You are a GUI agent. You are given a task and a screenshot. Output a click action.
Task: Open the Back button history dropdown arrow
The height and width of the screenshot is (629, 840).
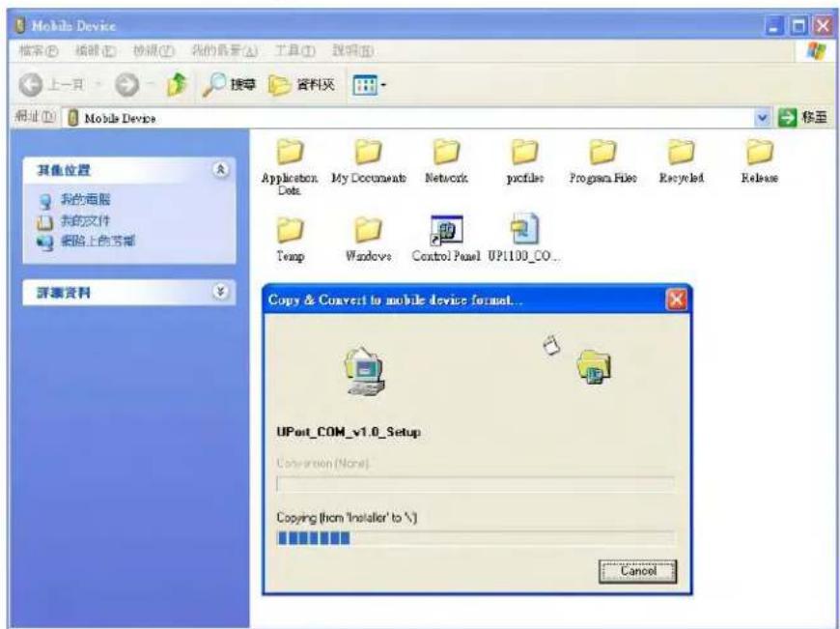(98, 85)
